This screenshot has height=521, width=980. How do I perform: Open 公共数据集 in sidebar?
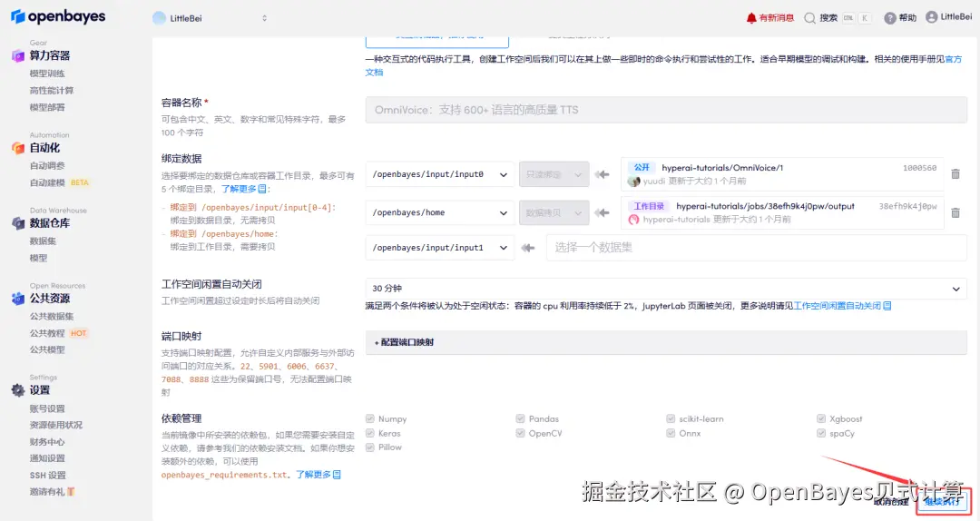tap(51, 316)
